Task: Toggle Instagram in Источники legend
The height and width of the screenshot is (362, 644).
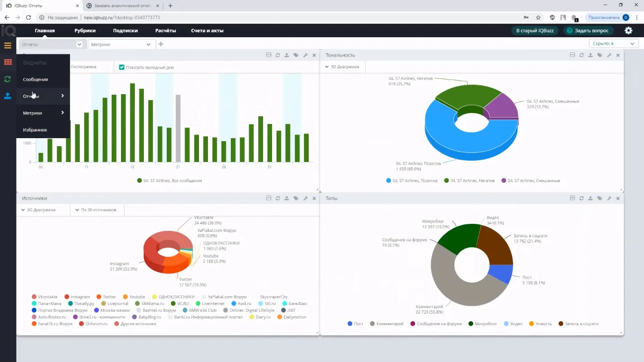Action: coord(77,297)
